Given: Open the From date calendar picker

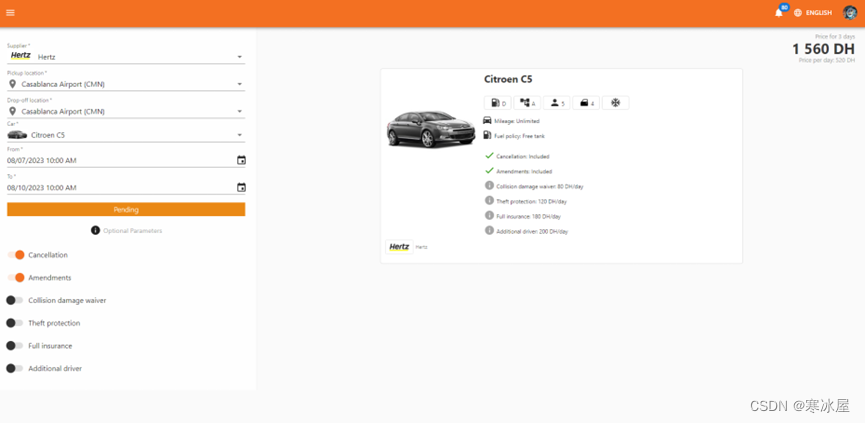Looking at the screenshot, I should (x=241, y=160).
